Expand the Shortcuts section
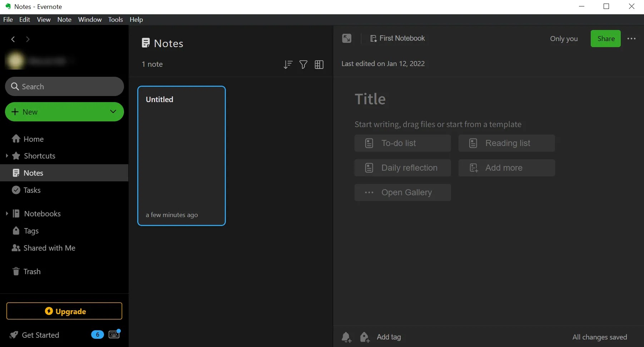Image resolution: width=644 pixels, height=347 pixels. [x=7, y=156]
